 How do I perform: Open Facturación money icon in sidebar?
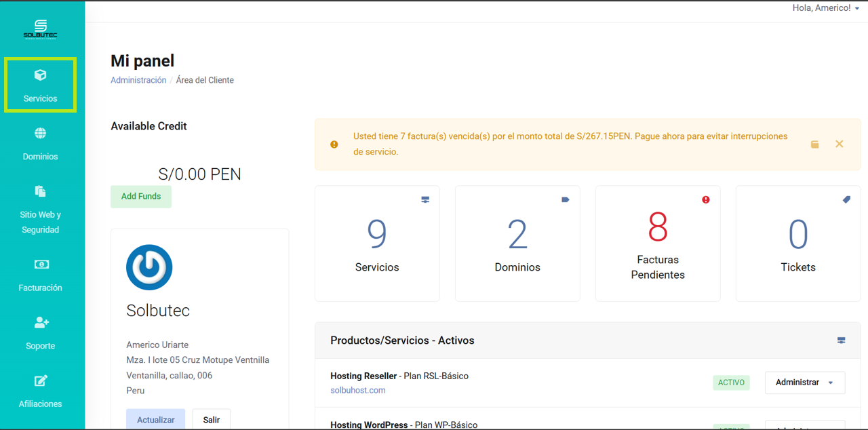tap(41, 265)
